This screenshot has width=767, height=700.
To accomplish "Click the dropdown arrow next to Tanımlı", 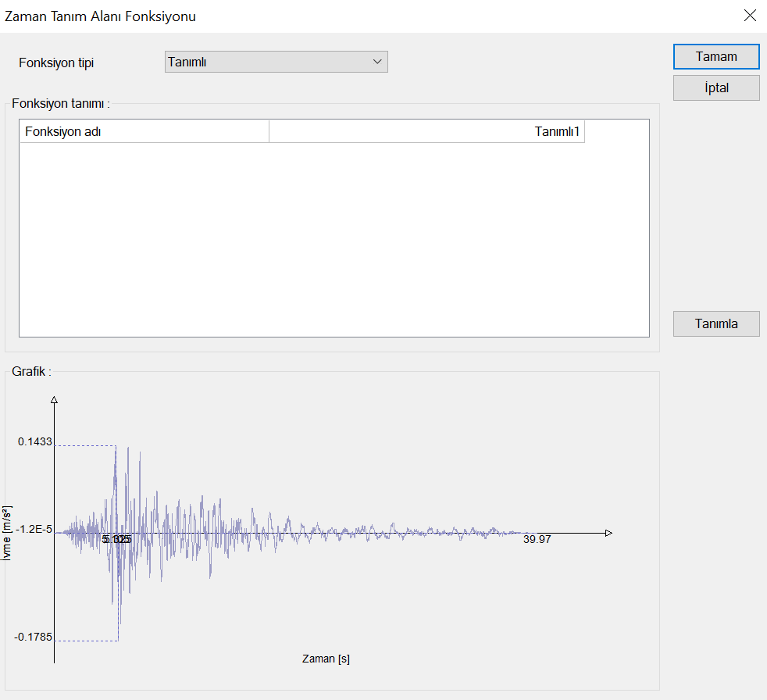I will 377,62.
